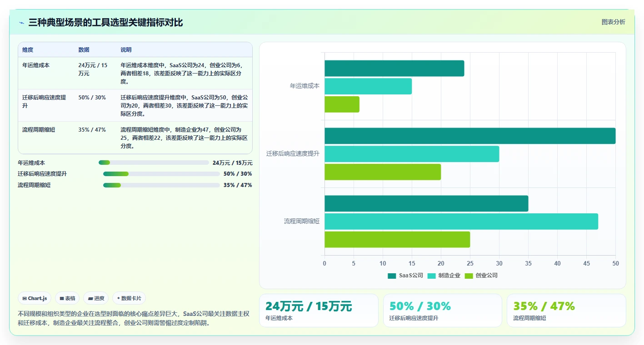Click the 年运维成本 progress bar

coord(154,163)
